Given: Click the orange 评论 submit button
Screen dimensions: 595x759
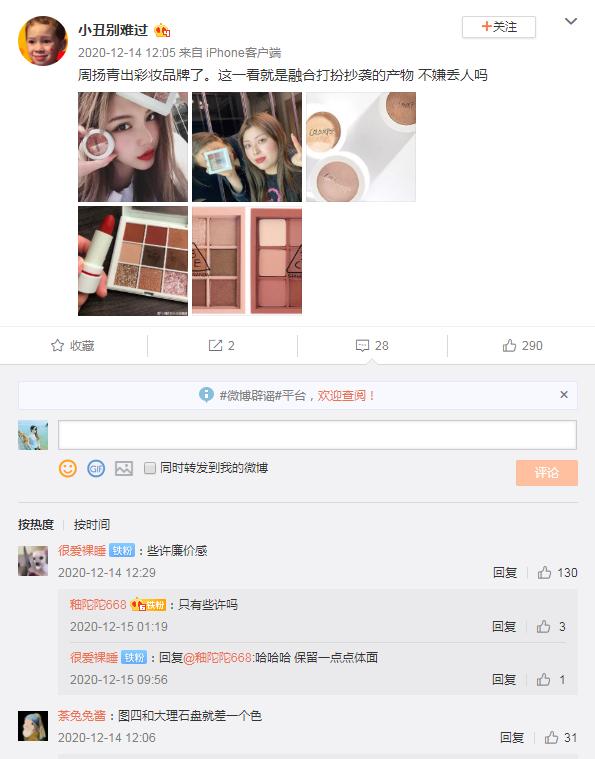Looking at the screenshot, I should pos(547,472).
